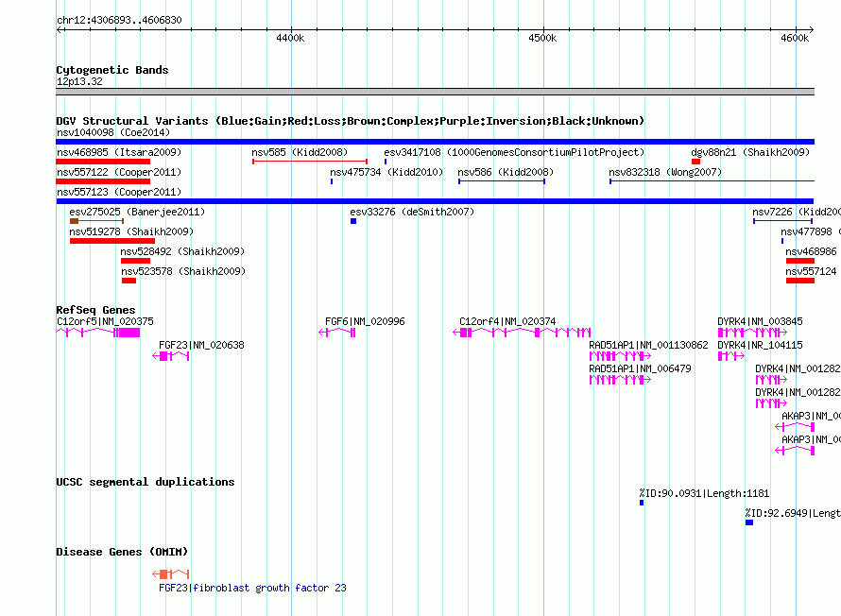Select the UCSC segmental duplications heading
Screen dimensions: 841x616
click(x=146, y=482)
